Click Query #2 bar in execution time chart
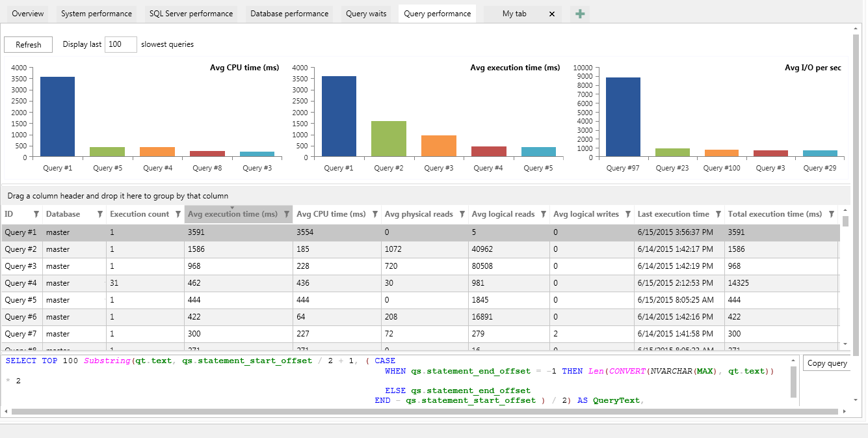Screen dimensions: 868x438 [x=389, y=139]
